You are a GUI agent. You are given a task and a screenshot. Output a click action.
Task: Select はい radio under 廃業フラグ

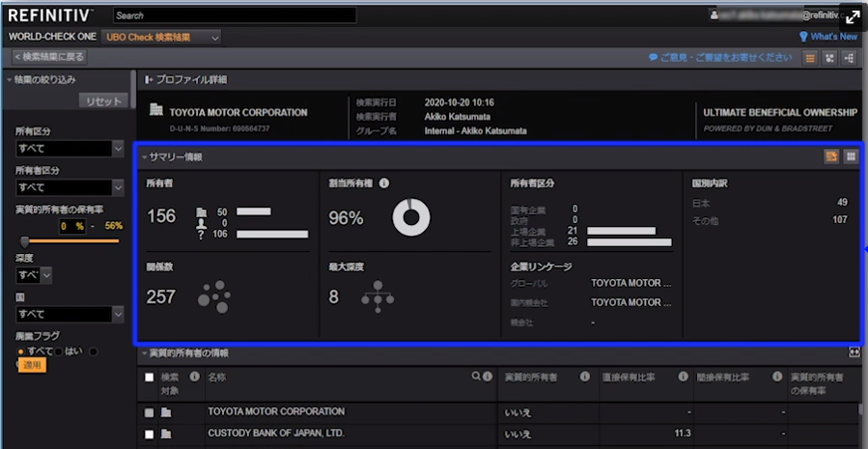(58, 351)
